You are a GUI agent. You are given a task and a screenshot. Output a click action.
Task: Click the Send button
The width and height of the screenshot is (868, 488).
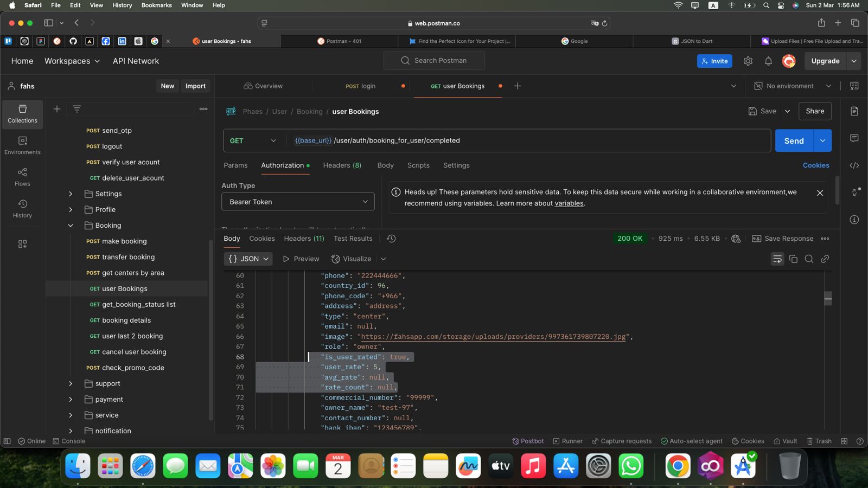pos(793,140)
